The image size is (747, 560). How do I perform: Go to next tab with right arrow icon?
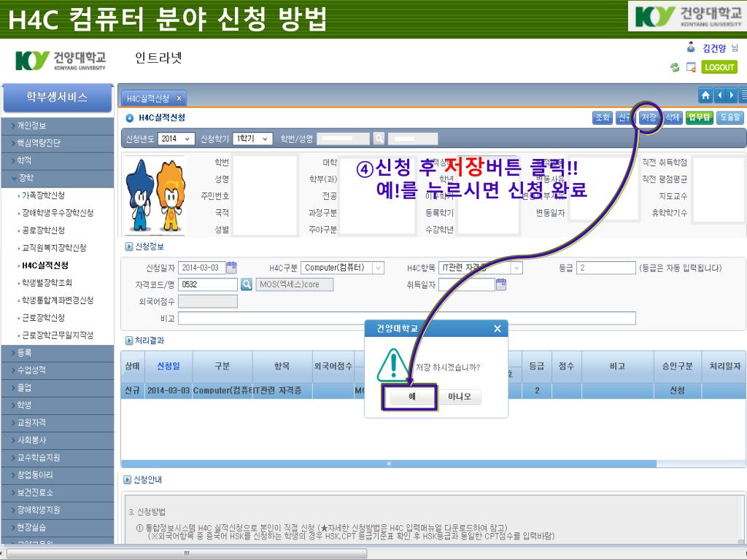click(x=731, y=96)
